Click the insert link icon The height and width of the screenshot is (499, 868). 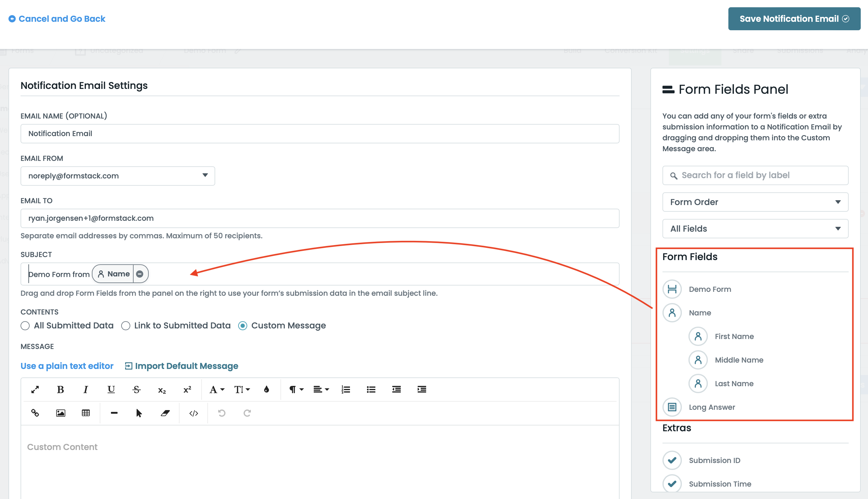pyautogui.click(x=35, y=413)
